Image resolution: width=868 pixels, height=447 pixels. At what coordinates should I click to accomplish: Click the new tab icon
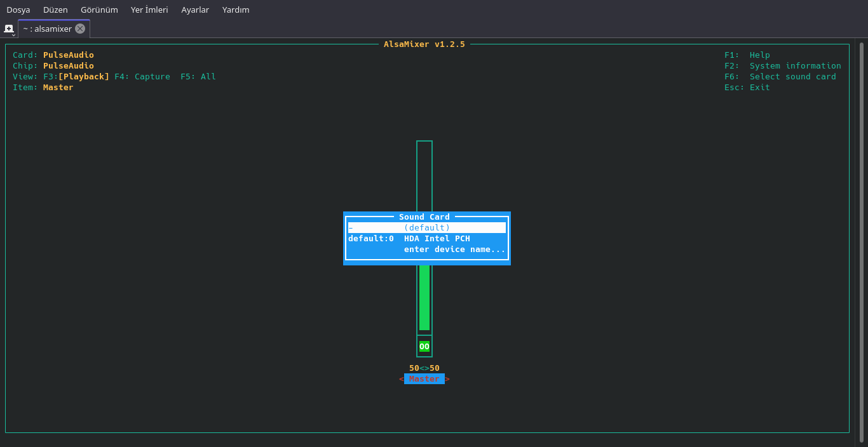point(9,29)
